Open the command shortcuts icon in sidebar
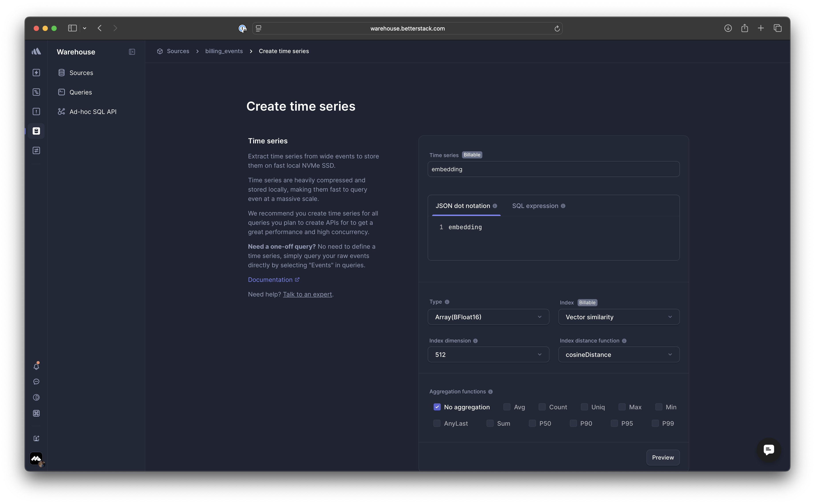 point(36,413)
